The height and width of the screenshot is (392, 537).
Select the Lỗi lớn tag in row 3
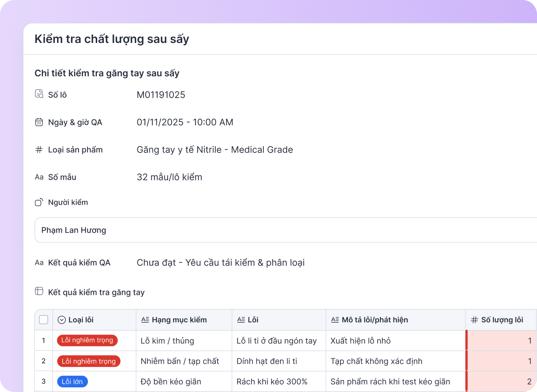(x=72, y=381)
